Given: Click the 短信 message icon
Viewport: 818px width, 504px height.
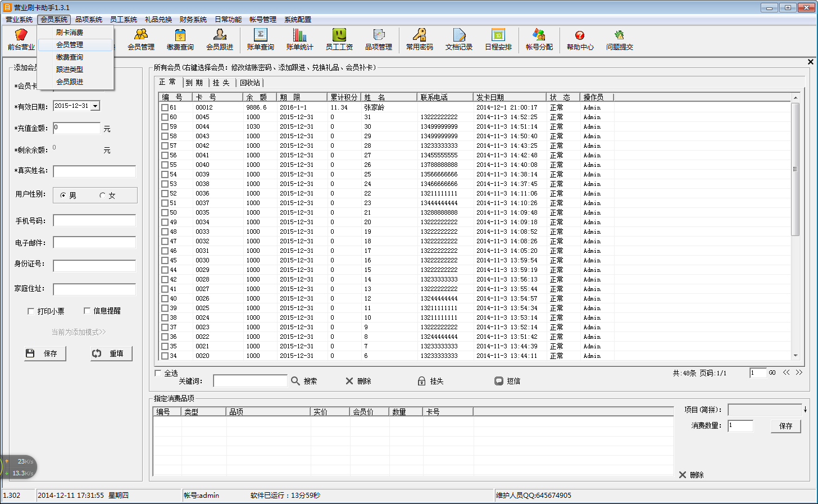Looking at the screenshot, I should (x=499, y=381).
